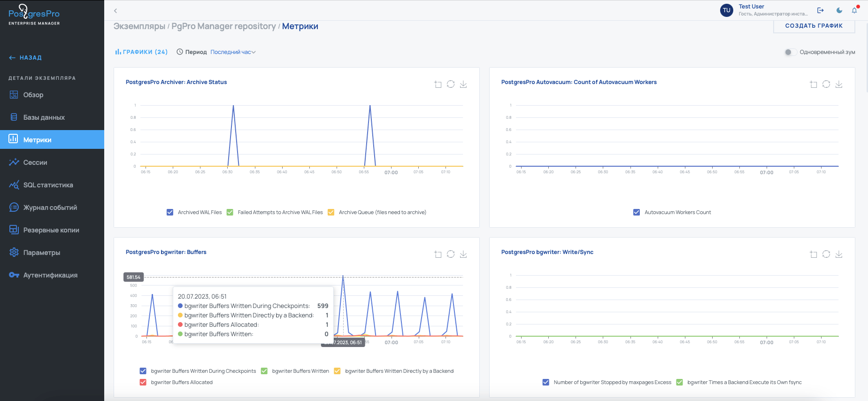
Task: Click ГРАФИКИ (24) counter link
Action: click(141, 52)
